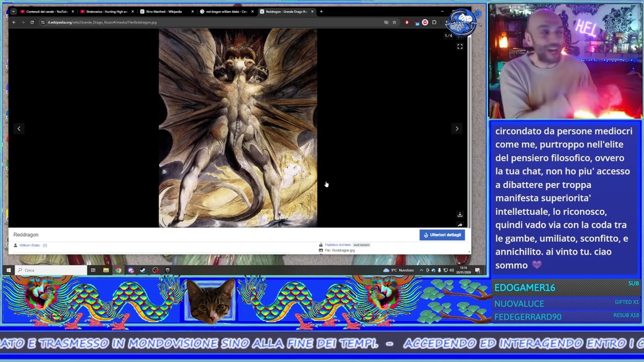The height and width of the screenshot is (362, 644).
Task: Open the new tab plus button
Action: (x=321, y=12)
